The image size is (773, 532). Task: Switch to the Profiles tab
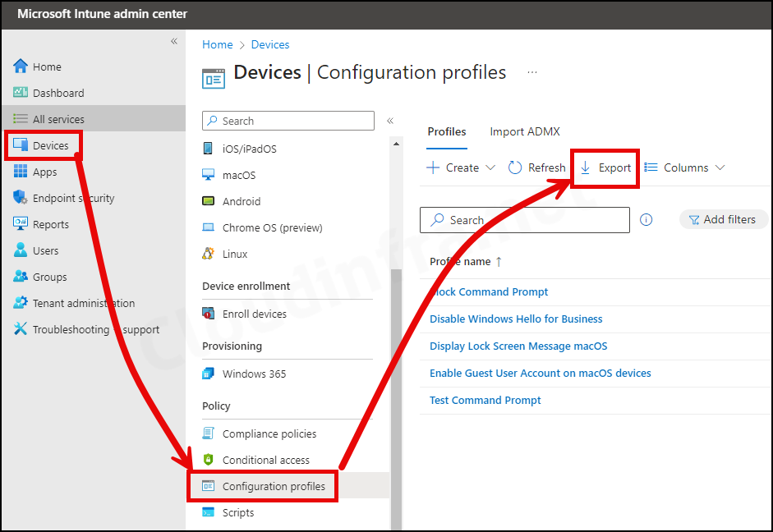pyautogui.click(x=447, y=131)
